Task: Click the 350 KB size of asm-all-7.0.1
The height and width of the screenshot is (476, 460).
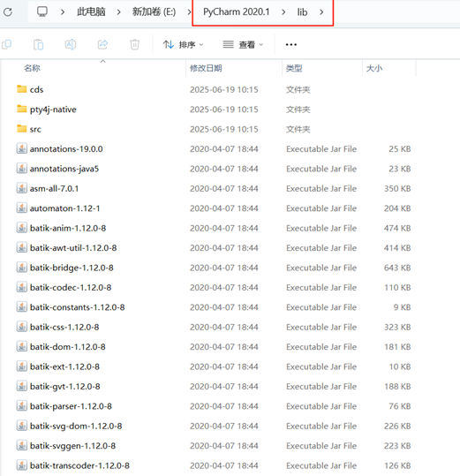Action: (397, 188)
